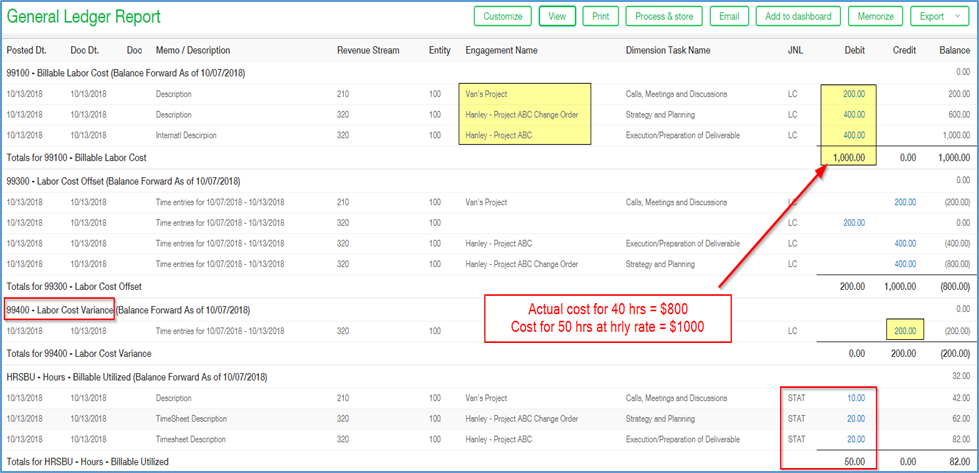
Task: Select Calls, Meetings and Discussions in 99100 row
Action: [x=676, y=94]
